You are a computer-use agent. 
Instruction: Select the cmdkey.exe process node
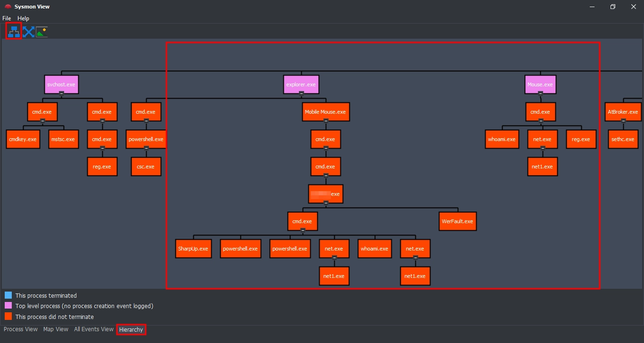tap(22, 139)
